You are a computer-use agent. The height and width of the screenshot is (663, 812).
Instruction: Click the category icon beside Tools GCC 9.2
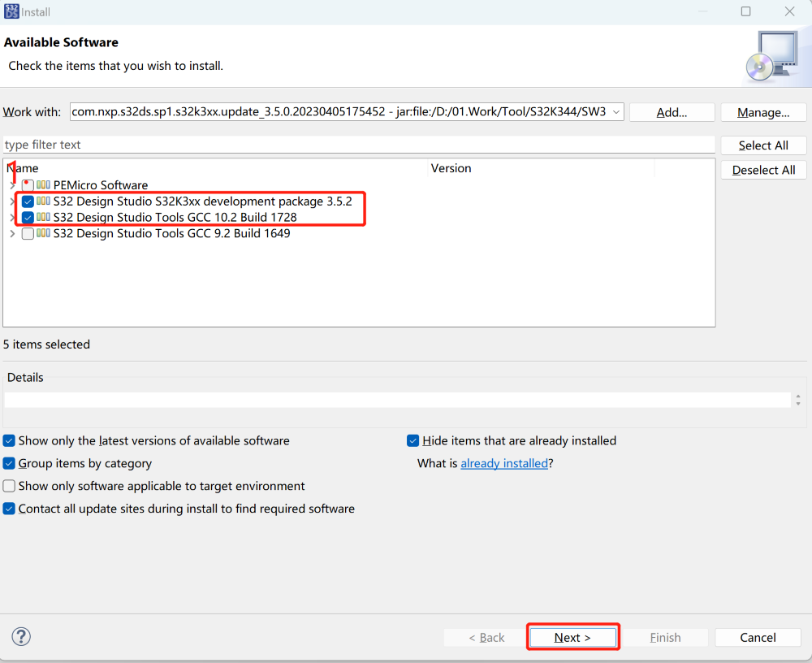(x=44, y=233)
